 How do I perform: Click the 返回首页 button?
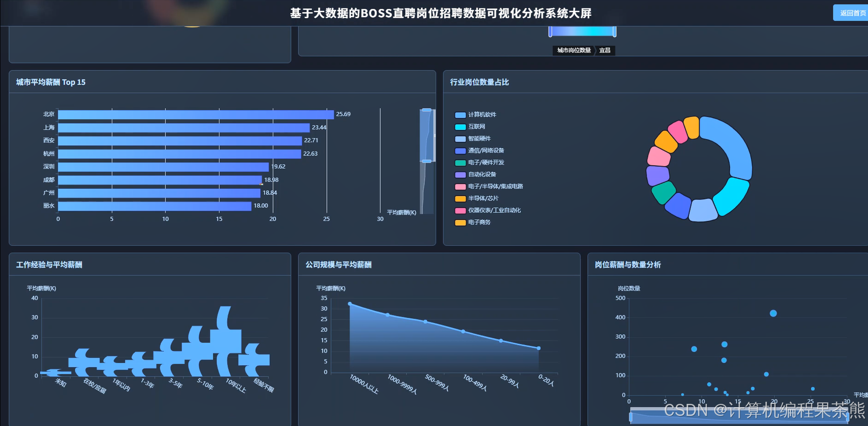[x=852, y=13]
